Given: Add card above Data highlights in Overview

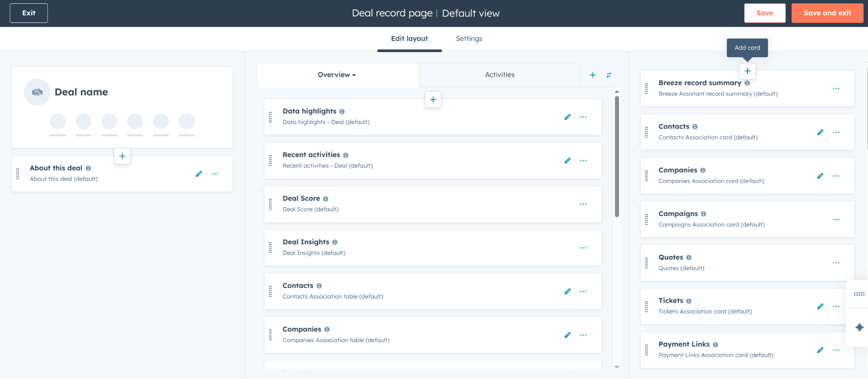Looking at the screenshot, I should (433, 100).
